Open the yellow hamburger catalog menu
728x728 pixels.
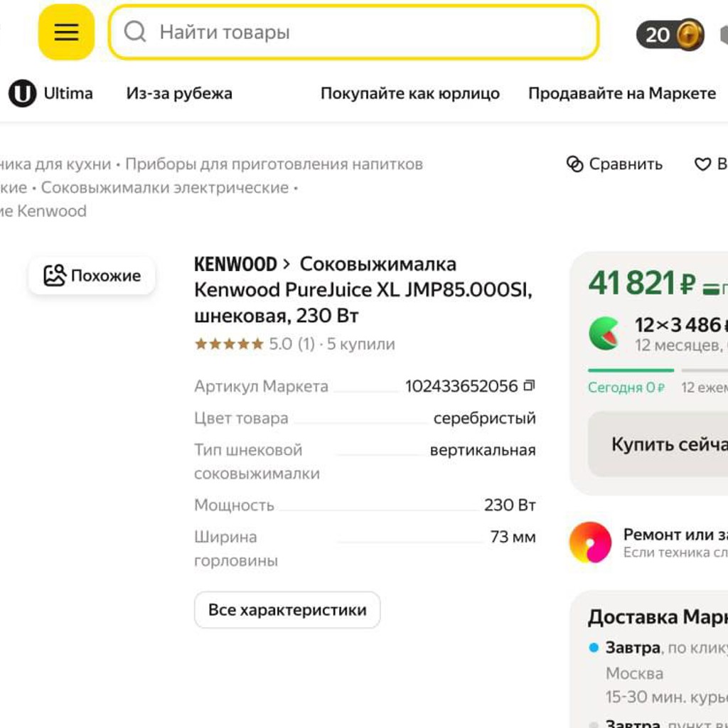[x=66, y=32]
